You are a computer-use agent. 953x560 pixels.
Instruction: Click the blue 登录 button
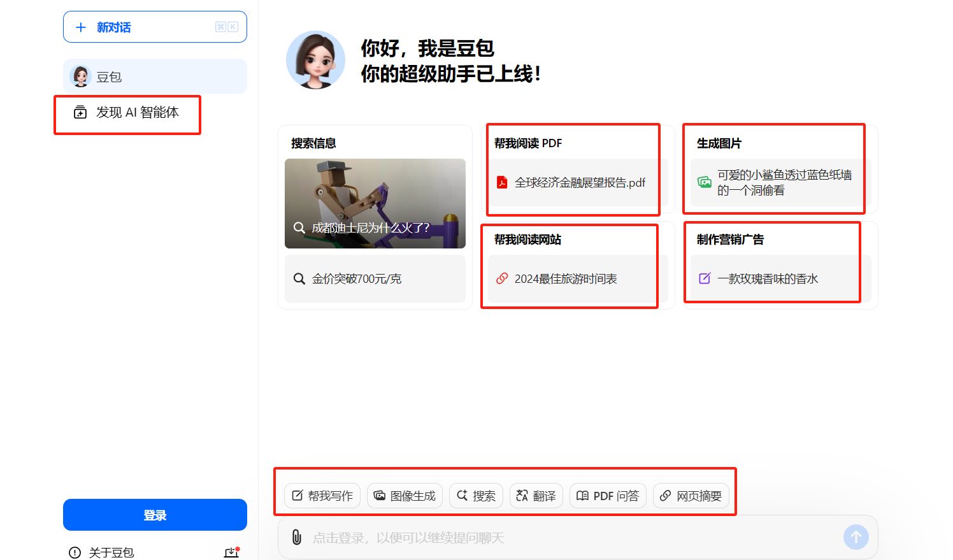pos(155,515)
